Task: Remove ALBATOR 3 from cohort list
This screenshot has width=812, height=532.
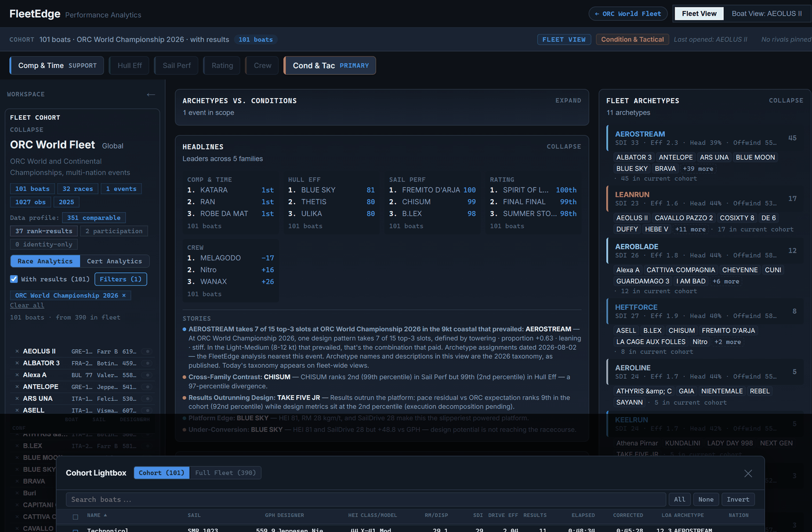Action: [17, 363]
